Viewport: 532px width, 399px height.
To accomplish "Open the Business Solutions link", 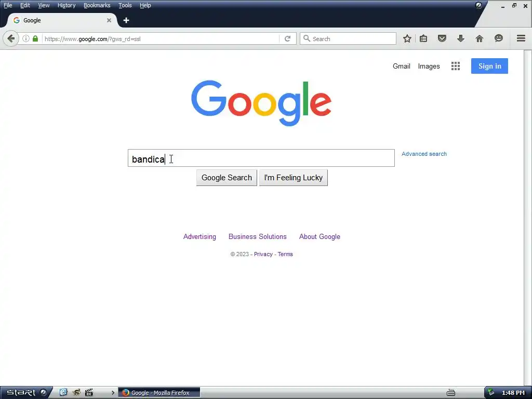I will (x=258, y=236).
